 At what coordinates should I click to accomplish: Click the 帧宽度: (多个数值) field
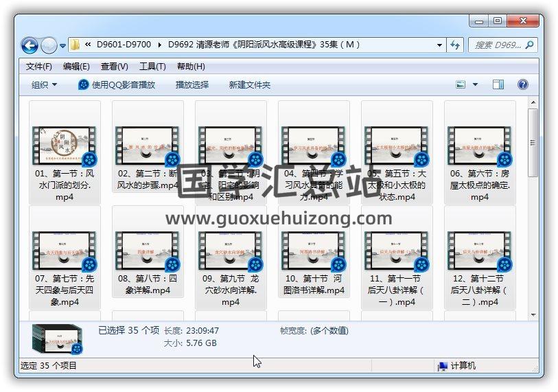point(314,331)
